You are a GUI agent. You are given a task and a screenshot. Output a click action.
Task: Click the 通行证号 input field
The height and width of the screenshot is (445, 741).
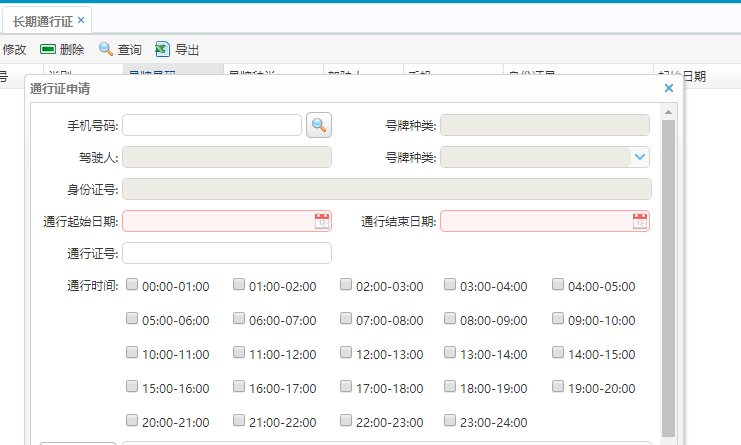click(x=227, y=253)
